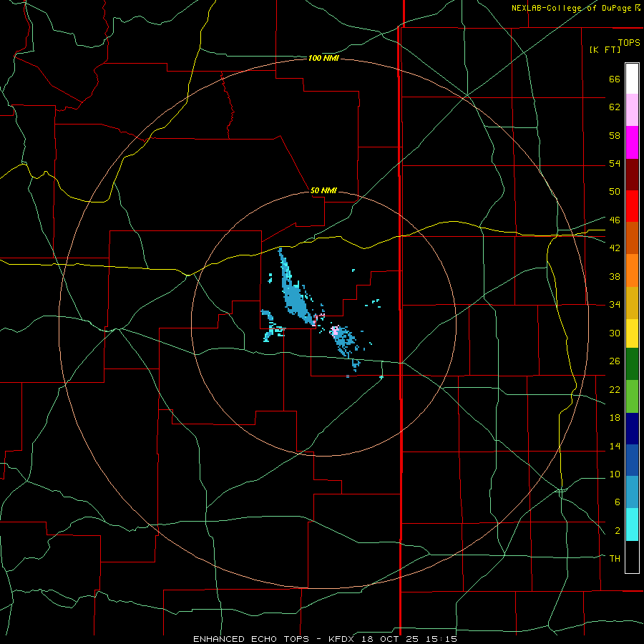
Task: Pick the dark green legend swatch
Action: [x=632, y=364]
